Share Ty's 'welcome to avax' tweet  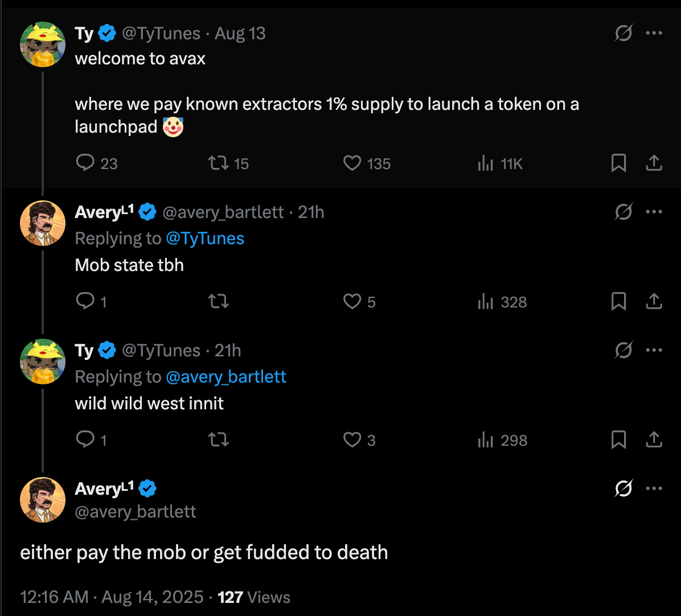point(654,164)
